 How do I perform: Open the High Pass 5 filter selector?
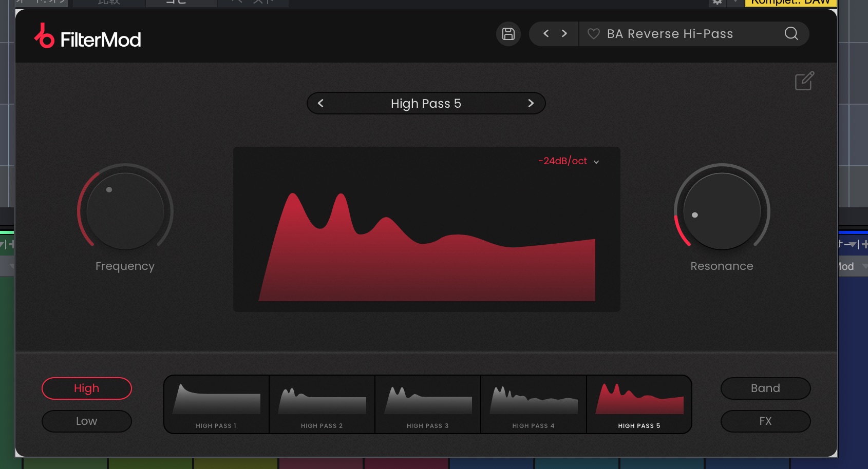(x=426, y=103)
